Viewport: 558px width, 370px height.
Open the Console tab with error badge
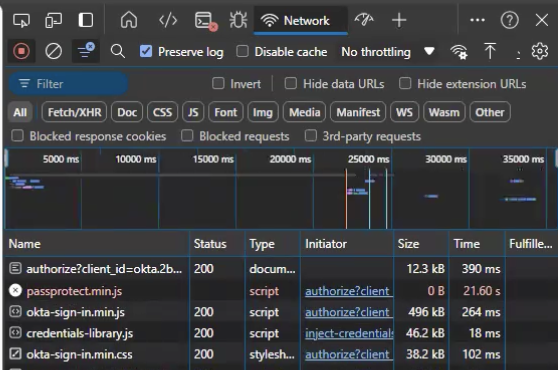[x=206, y=21]
